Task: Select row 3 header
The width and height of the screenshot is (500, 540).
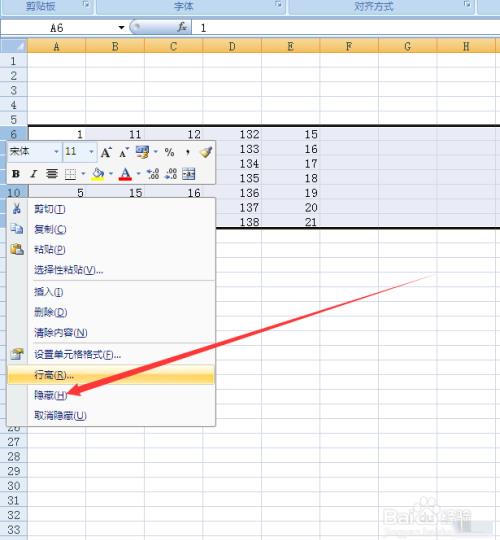Action: point(14,90)
